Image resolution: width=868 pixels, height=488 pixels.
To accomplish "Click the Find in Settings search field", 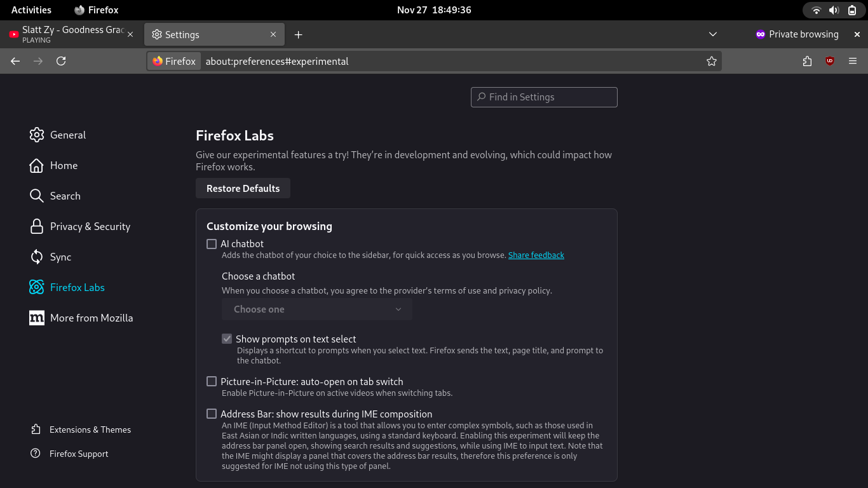I will (544, 97).
